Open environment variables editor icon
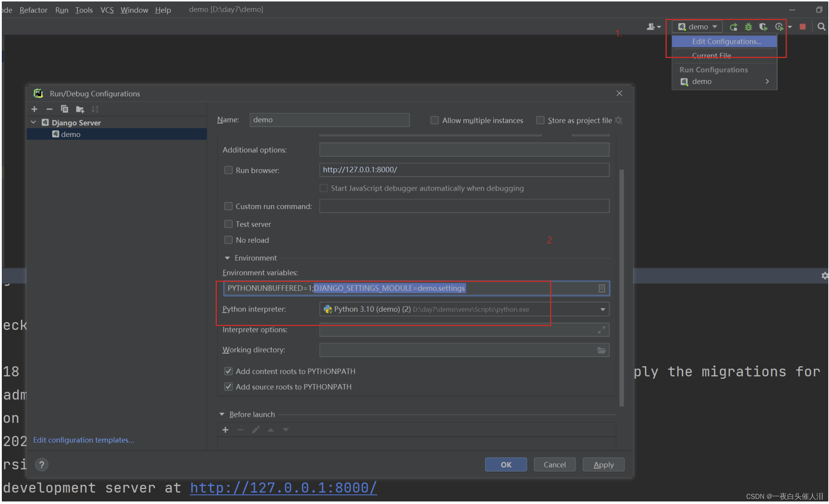The image size is (829, 504). [602, 288]
